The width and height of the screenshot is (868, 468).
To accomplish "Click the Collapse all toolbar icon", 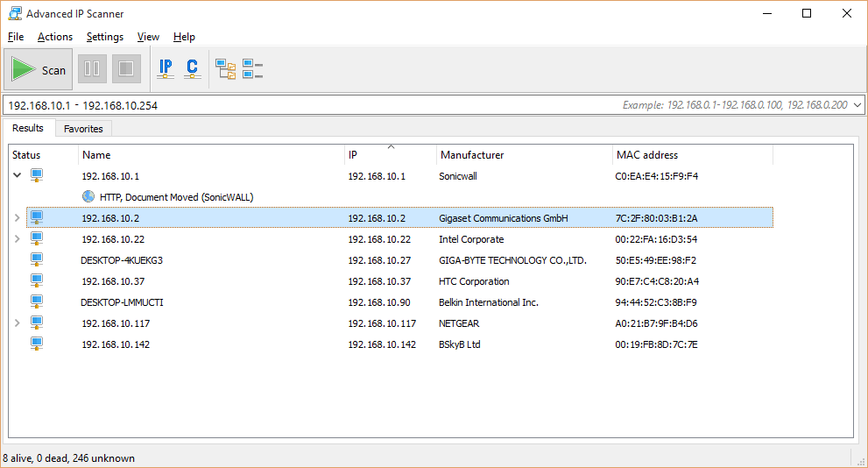I will click(252, 69).
